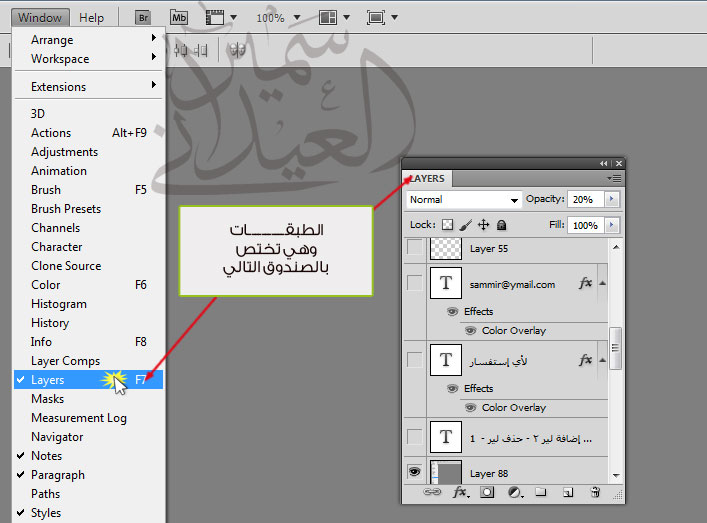This screenshot has height=523, width=707.
Task: Open the Extensions submenu
Action: coord(88,87)
